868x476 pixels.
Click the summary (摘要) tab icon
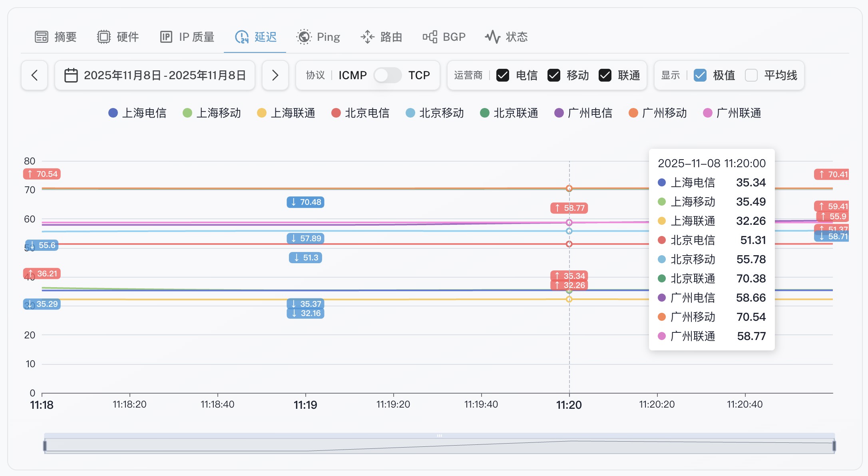tap(42, 37)
